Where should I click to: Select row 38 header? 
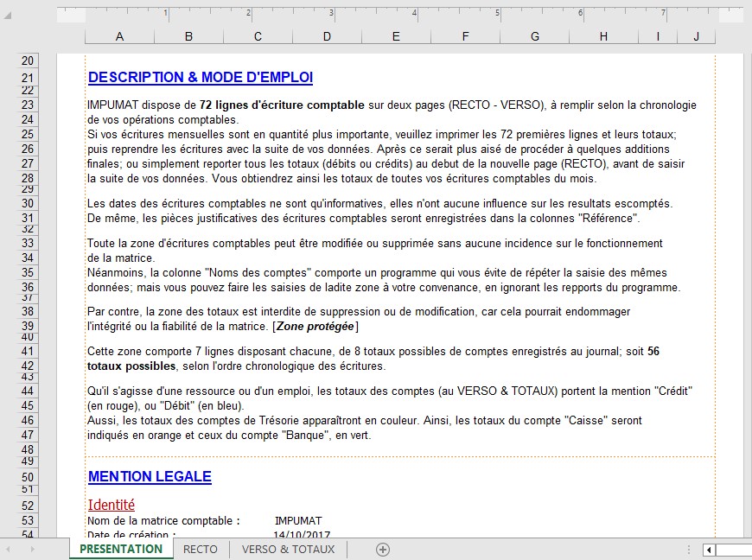28,312
